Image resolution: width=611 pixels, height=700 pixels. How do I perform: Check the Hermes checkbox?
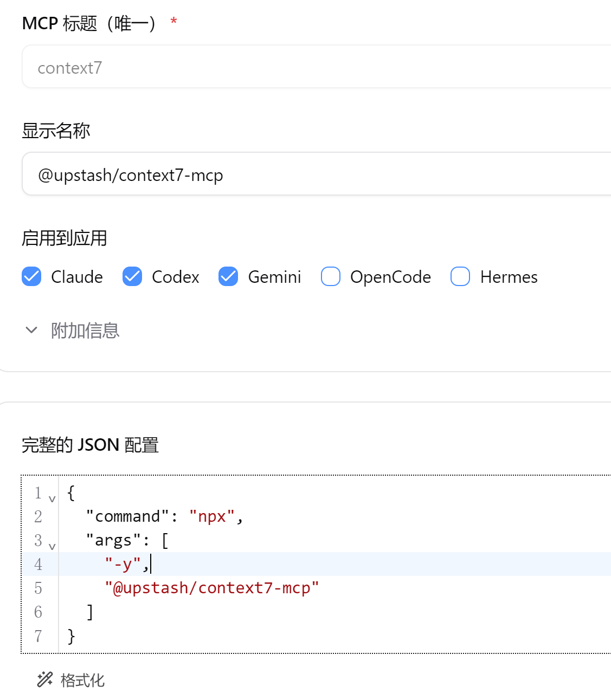(x=460, y=276)
